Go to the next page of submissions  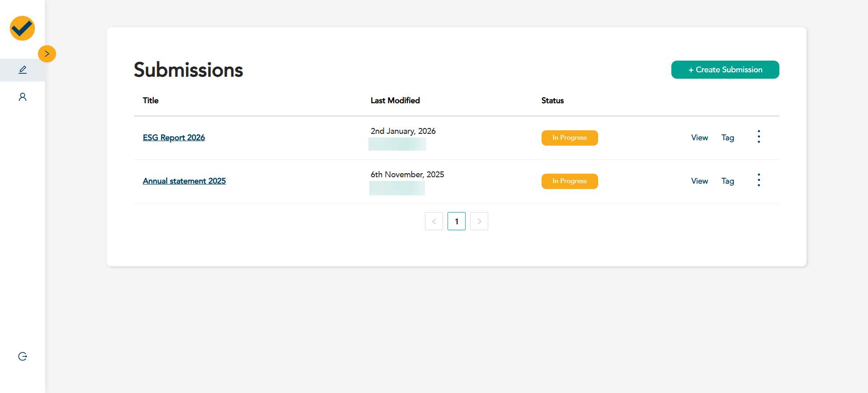[x=479, y=221]
